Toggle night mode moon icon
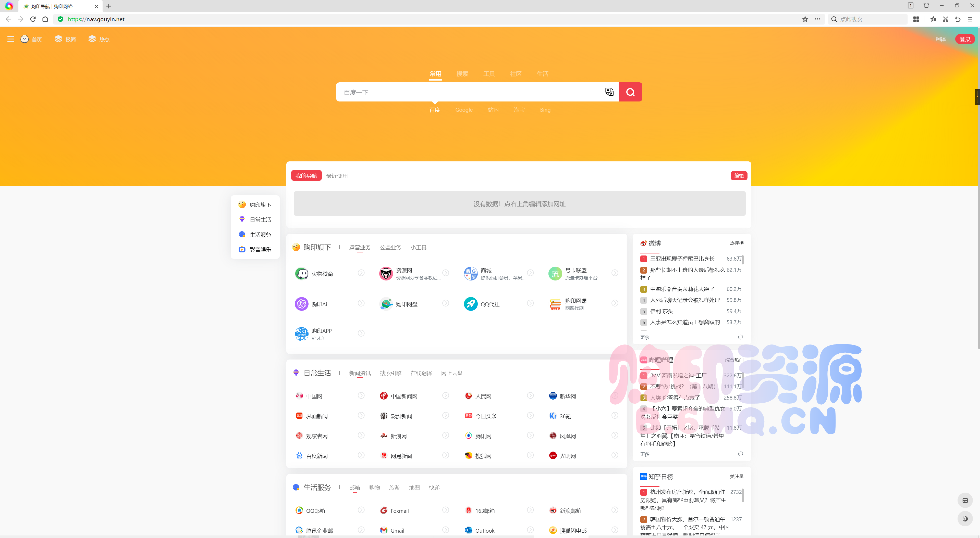Image resolution: width=980 pixels, height=538 pixels. [x=965, y=519]
